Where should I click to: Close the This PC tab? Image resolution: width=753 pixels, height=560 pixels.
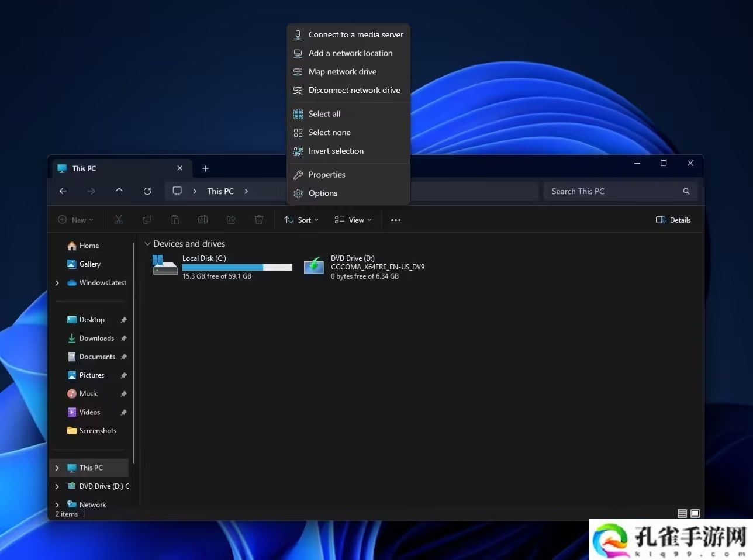coord(179,168)
